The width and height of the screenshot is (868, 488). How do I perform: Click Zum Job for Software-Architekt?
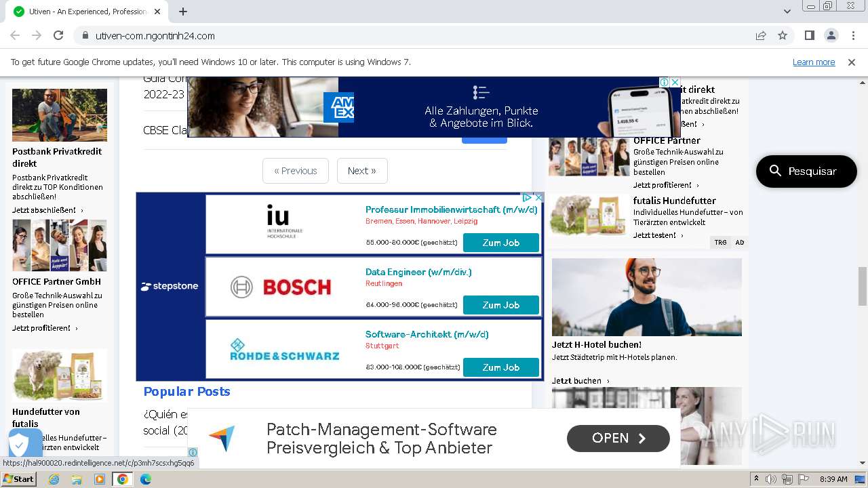501,367
